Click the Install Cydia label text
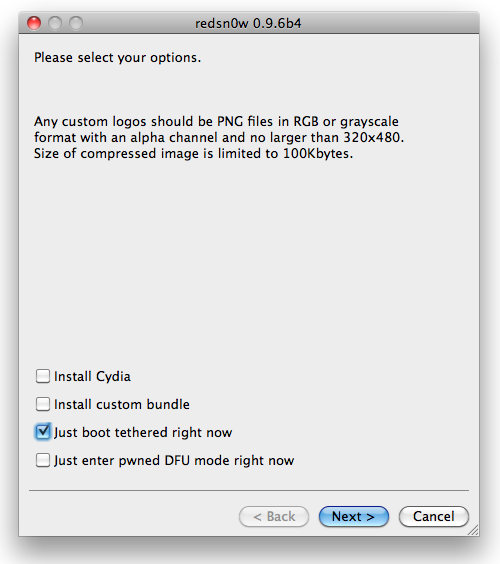The image size is (500, 564). pyautogui.click(x=92, y=377)
